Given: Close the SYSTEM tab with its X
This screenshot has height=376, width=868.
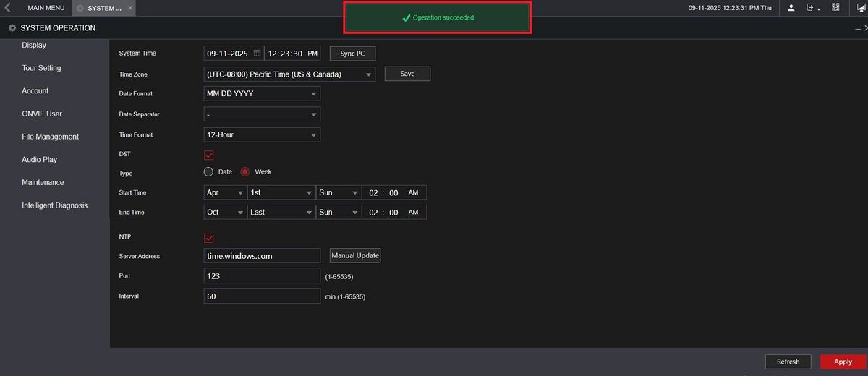Looking at the screenshot, I should click(x=129, y=8).
